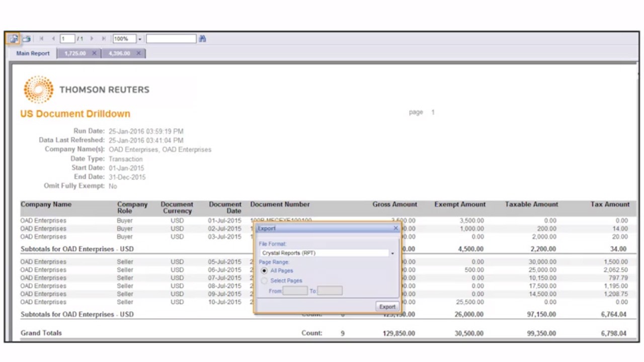Click the current page number box
This screenshot has width=644, height=362.
tap(67, 39)
